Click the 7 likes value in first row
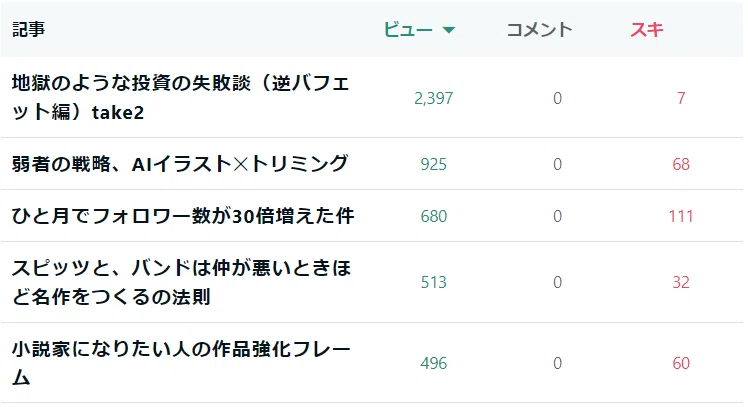 [681, 98]
